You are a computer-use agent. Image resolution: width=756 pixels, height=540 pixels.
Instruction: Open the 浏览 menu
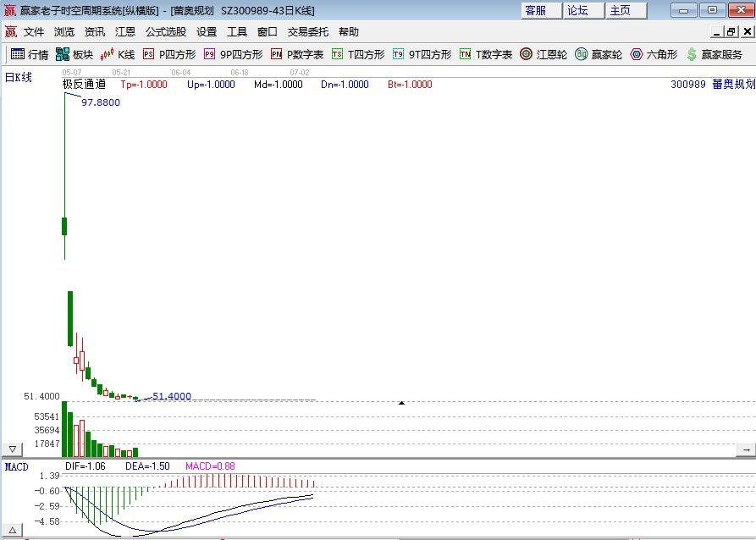tap(64, 32)
